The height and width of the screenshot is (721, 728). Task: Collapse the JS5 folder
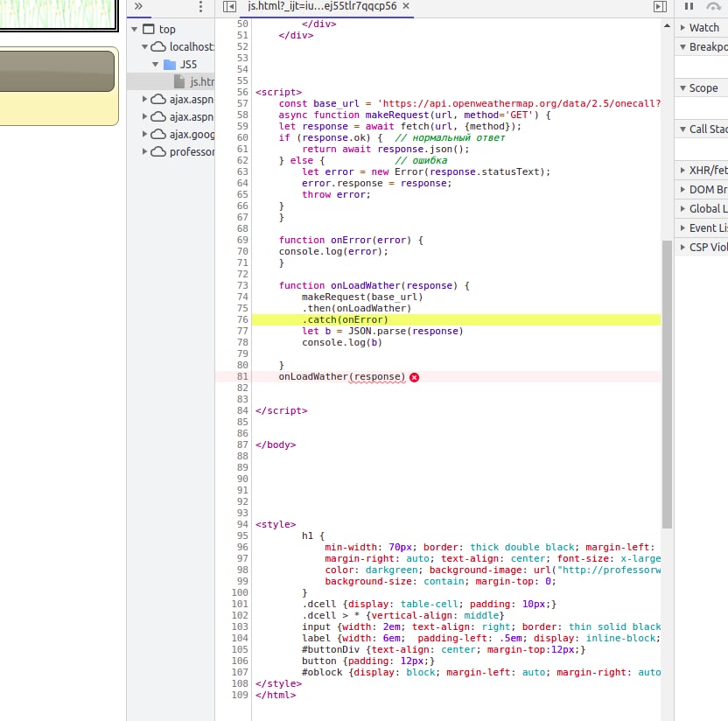point(156,65)
